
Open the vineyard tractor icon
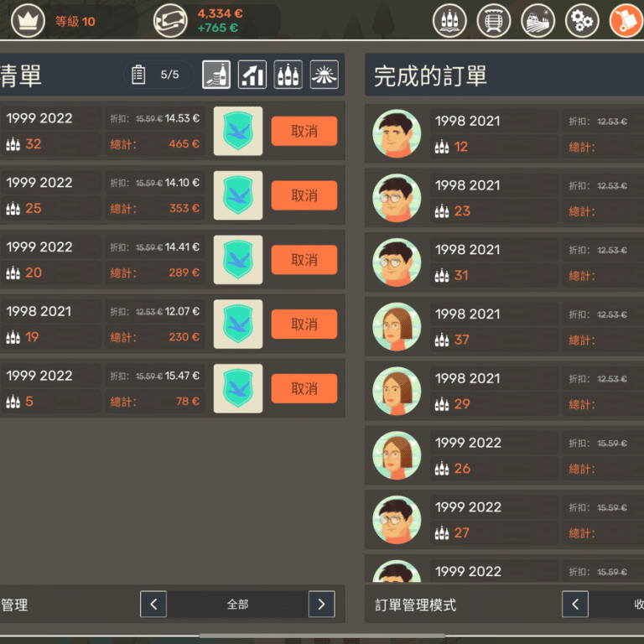pyautogui.click(x=538, y=21)
